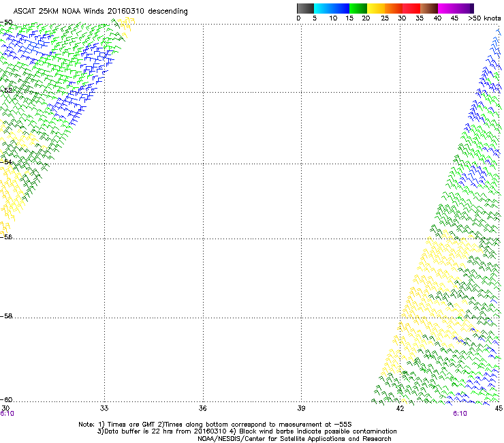Click the longitude label 39
504x443 pixels.
(x=301, y=408)
